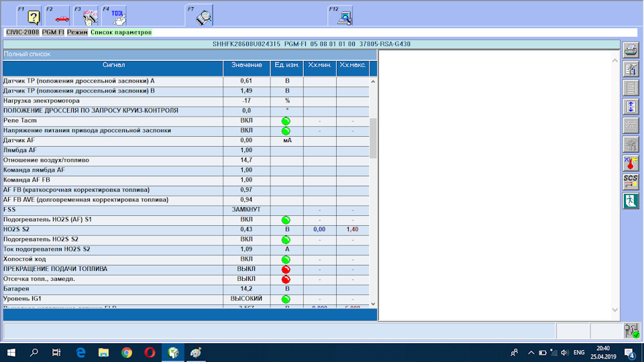
Task: Click the red indicator in 'Отсечка топл., замедл.' row
Action: point(286,280)
